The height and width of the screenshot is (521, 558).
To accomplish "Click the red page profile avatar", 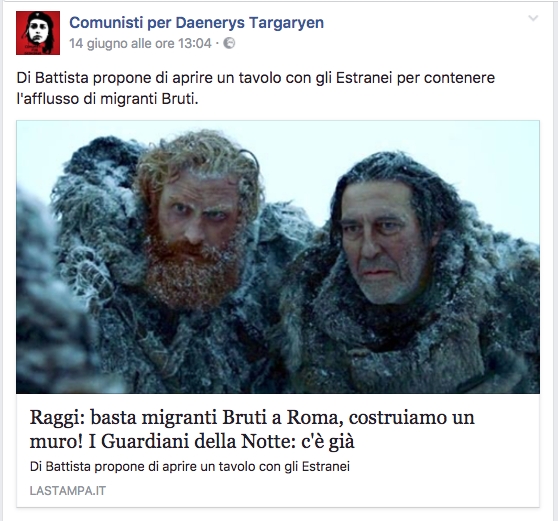I will point(38,33).
